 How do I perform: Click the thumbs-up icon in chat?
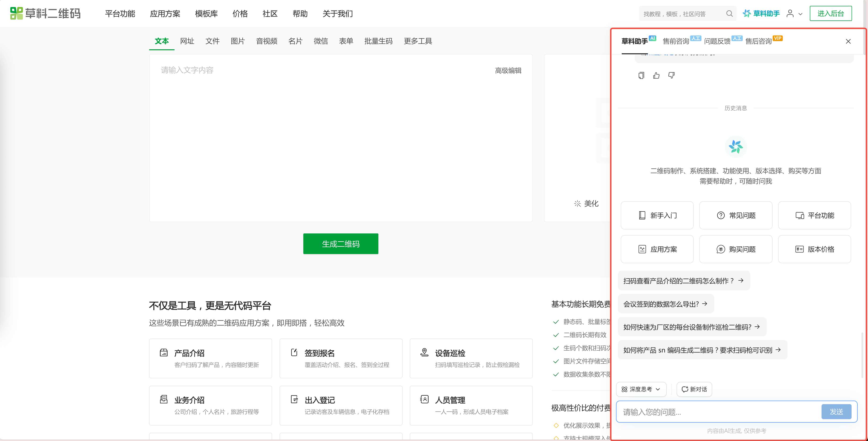pos(656,75)
